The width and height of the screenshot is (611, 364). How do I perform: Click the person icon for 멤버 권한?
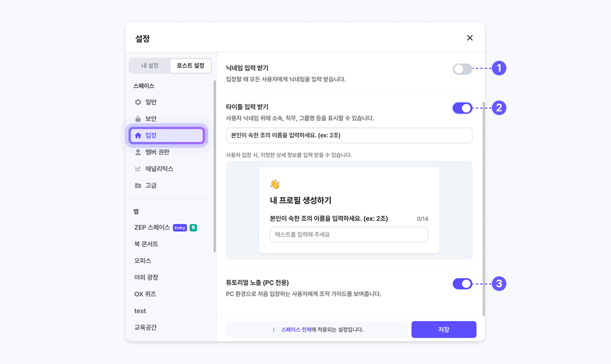(138, 152)
